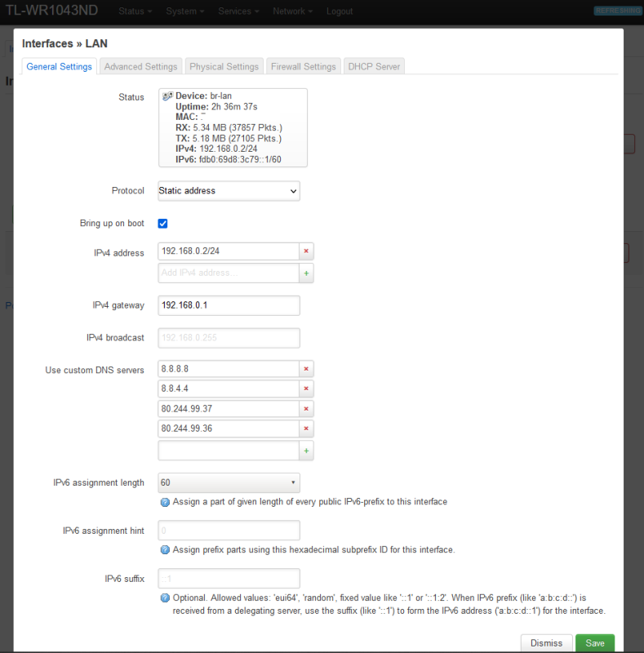Switch to the Physical Settings tab
Image resolution: width=644 pixels, height=653 pixels.
pyautogui.click(x=224, y=67)
